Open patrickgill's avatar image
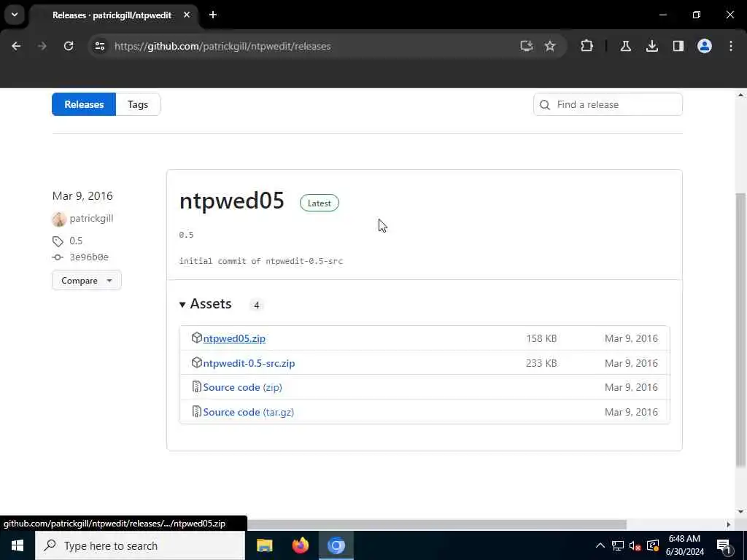The height and width of the screenshot is (560, 747). (x=59, y=219)
